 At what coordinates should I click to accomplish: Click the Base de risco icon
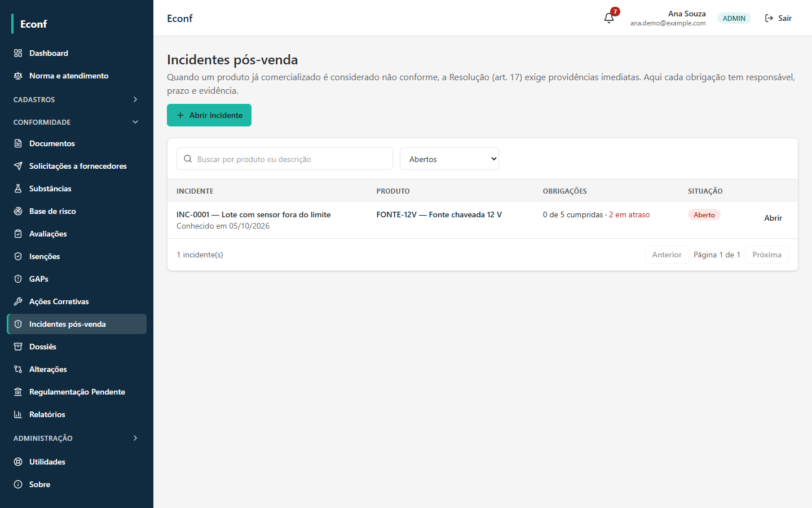(18, 211)
